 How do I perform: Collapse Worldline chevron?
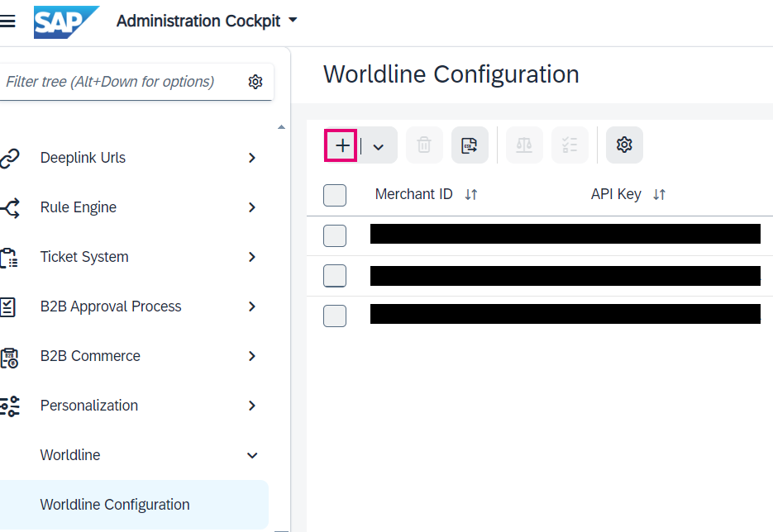click(252, 455)
